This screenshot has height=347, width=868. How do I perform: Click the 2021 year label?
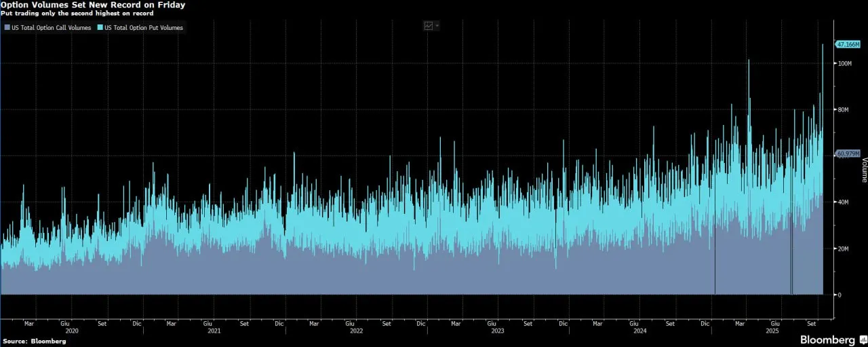pyautogui.click(x=214, y=331)
